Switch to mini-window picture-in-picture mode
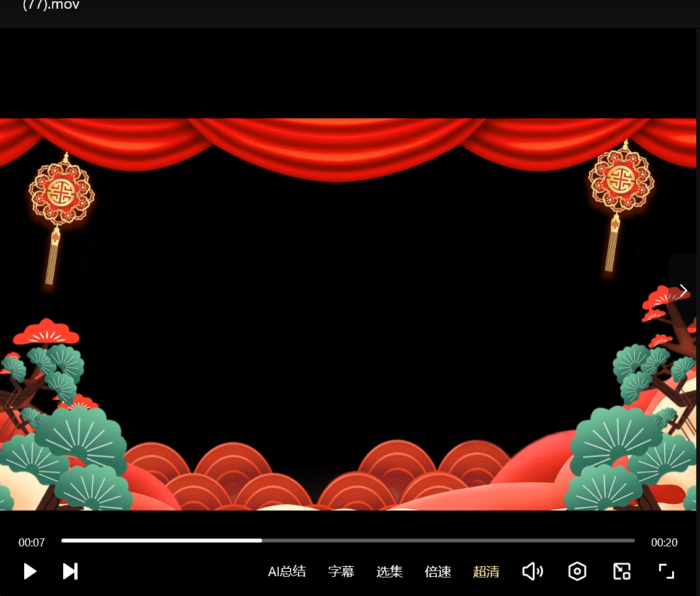The height and width of the screenshot is (596, 700). pos(622,571)
